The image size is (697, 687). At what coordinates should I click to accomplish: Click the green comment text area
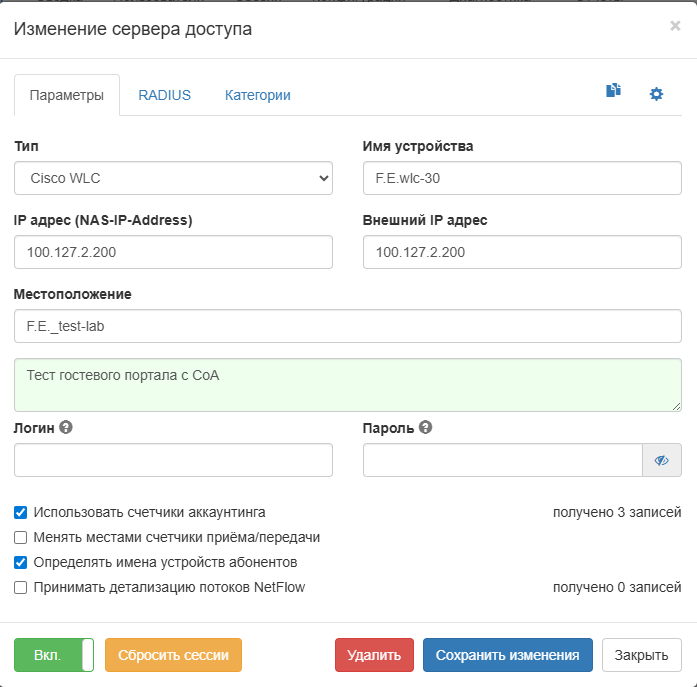tap(348, 385)
